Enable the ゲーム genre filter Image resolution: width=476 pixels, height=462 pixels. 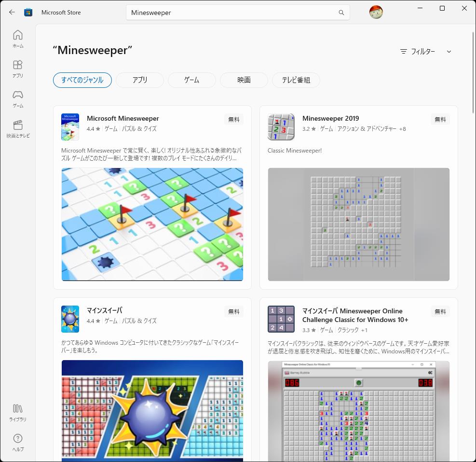pyautogui.click(x=191, y=80)
